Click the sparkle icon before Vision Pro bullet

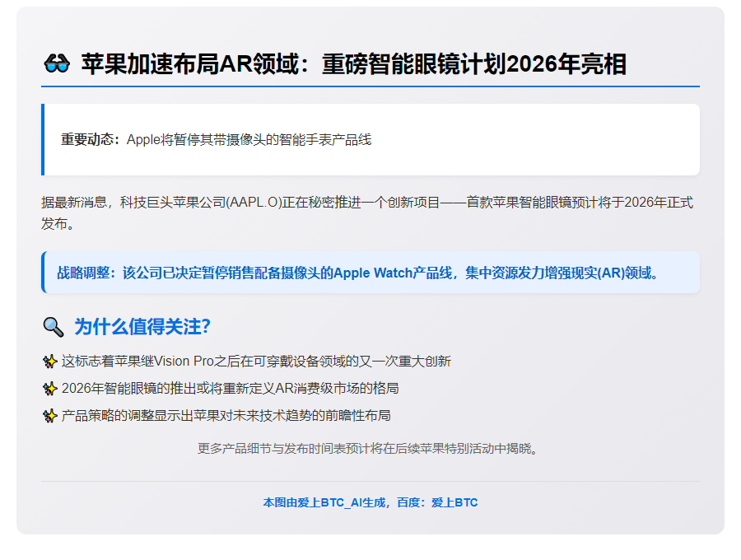pos(50,362)
